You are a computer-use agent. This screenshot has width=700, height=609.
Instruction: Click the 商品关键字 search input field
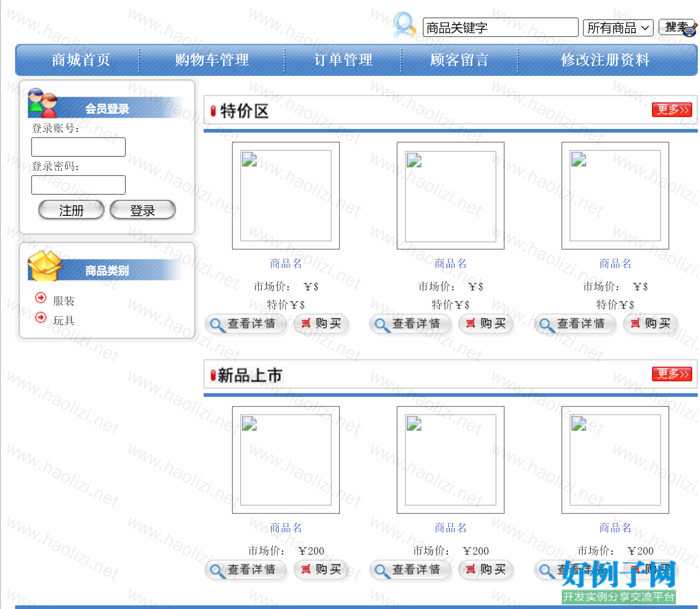[x=500, y=28]
